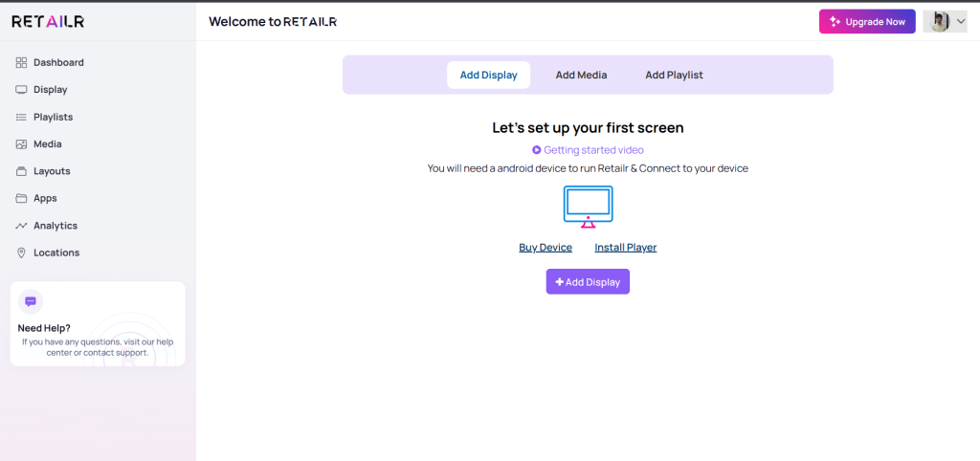
Task: Click the Display monitor icon in sidebar
Action: pos(21,89)
